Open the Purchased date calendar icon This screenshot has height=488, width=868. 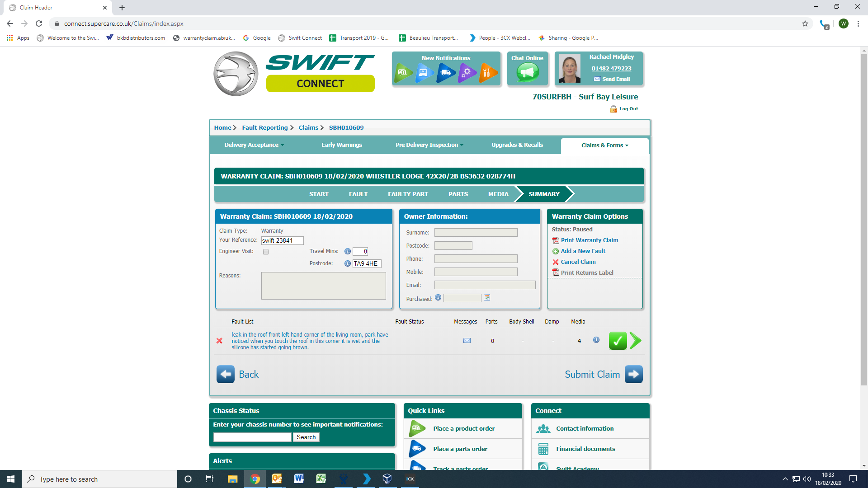(x=487, y=298)
